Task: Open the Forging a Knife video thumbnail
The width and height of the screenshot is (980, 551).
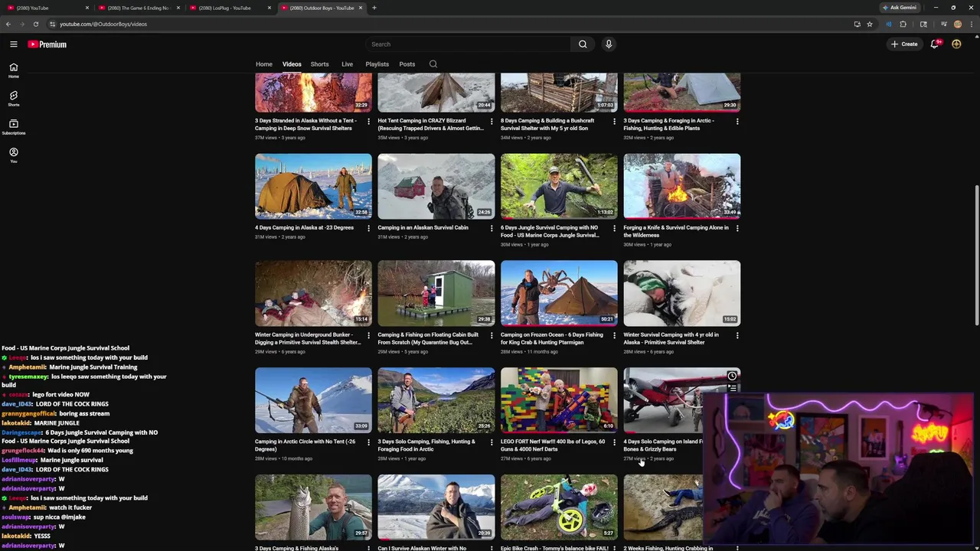Action: [682, 186]
